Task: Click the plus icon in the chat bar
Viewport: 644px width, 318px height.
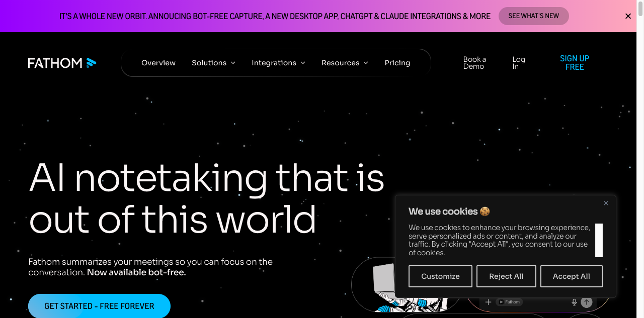Action: pos(488,302)
